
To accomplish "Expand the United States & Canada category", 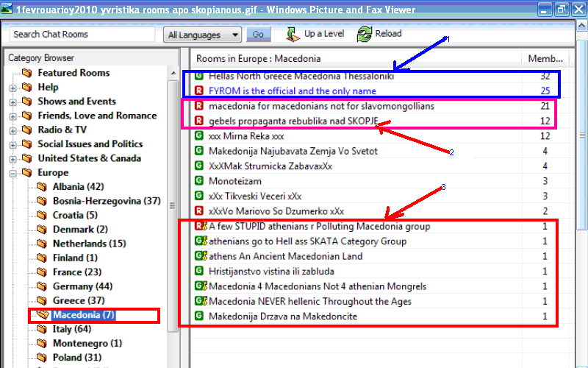I will click(x=12, y=160).
